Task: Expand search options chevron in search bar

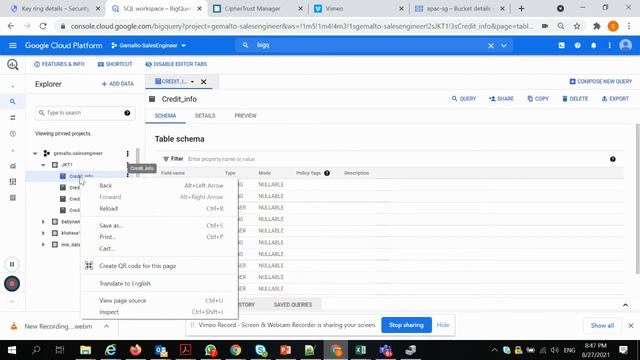Action: (x=504, y=46)
